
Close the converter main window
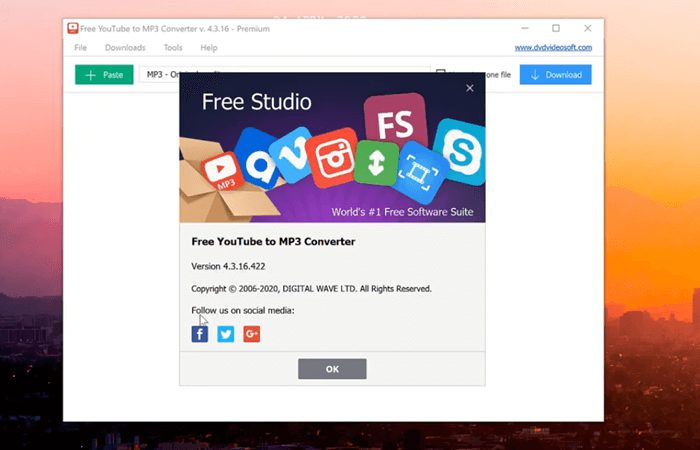[x=588, y=28]
